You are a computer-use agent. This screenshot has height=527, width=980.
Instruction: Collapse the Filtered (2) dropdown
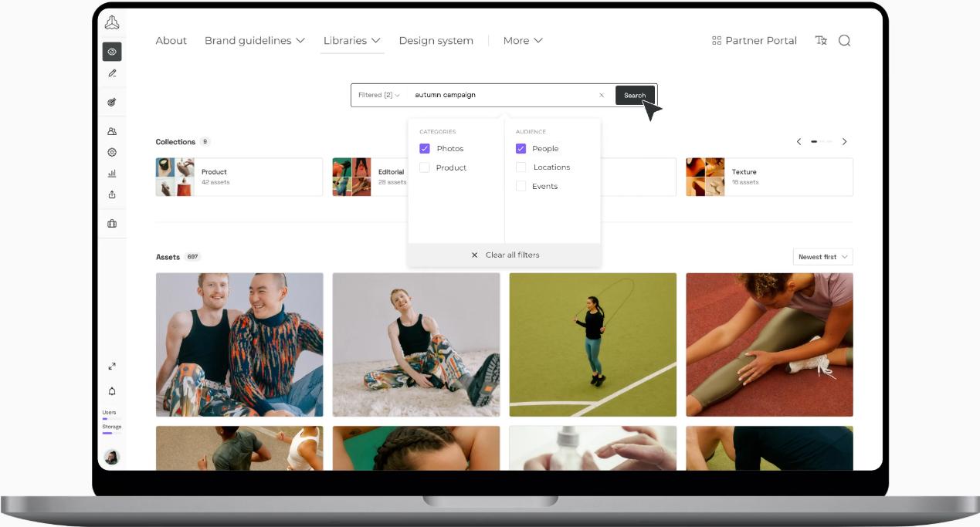coord(378,95)
